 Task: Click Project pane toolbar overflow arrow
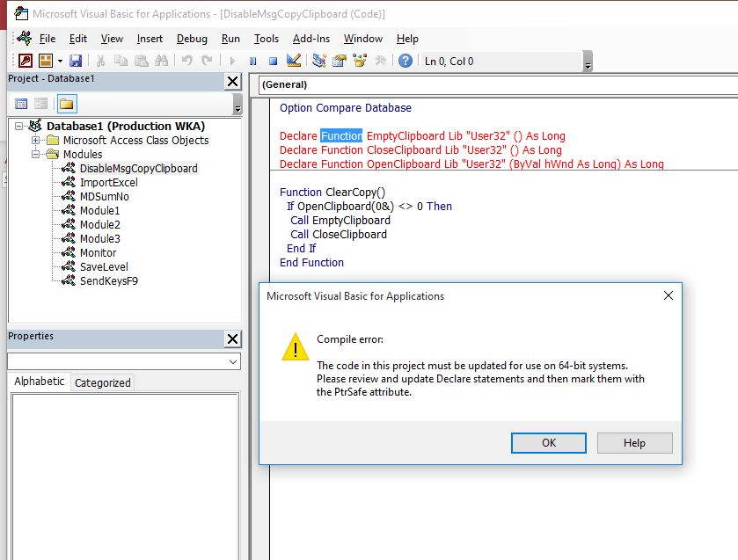click(x=237, y=105)
